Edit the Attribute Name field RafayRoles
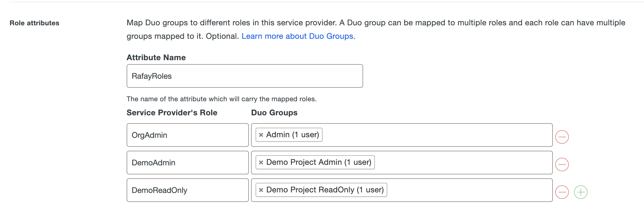 click(245, 76)
